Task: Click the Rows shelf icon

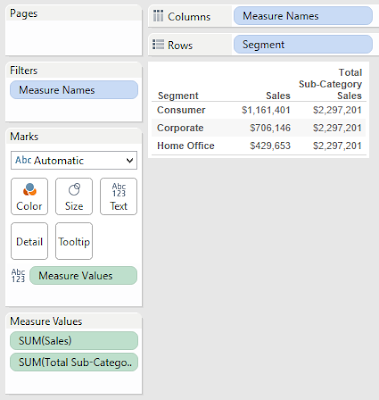Action: coord(158,45)
